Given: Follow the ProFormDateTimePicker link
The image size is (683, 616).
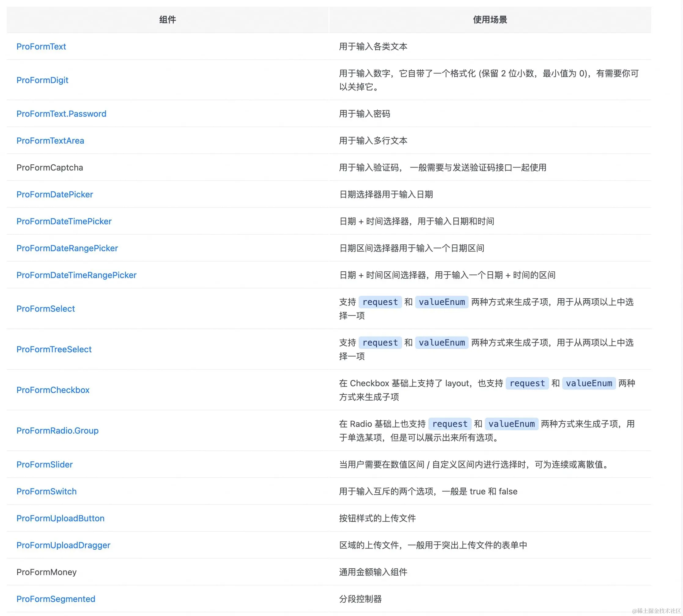Looking at the screenshot, I should click(x=64, y=221).
